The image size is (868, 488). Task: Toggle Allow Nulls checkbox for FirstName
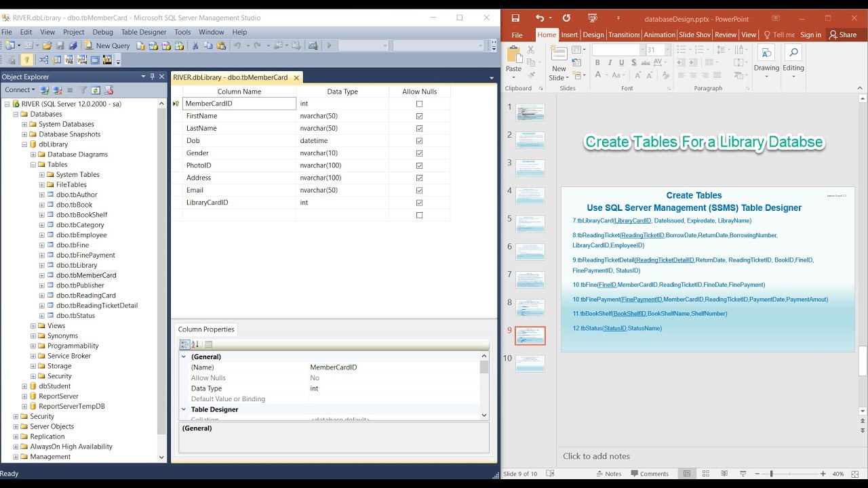tap(419, 116)
